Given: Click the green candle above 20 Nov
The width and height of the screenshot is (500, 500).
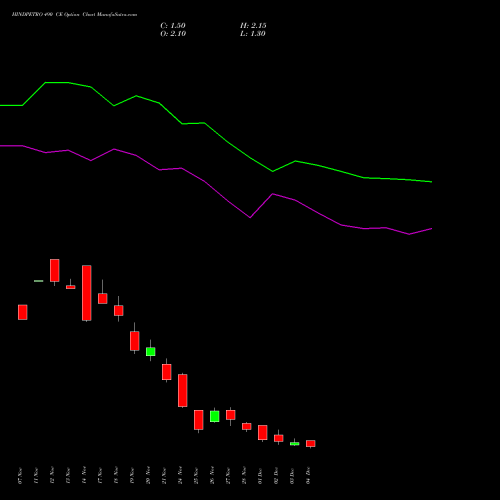Looking at the screenshot, I should [x=151, y=351].
